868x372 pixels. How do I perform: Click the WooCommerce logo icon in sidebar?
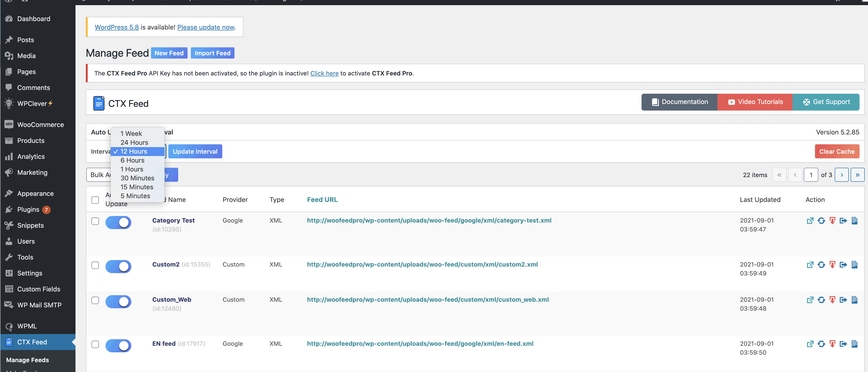coord(9,124)
